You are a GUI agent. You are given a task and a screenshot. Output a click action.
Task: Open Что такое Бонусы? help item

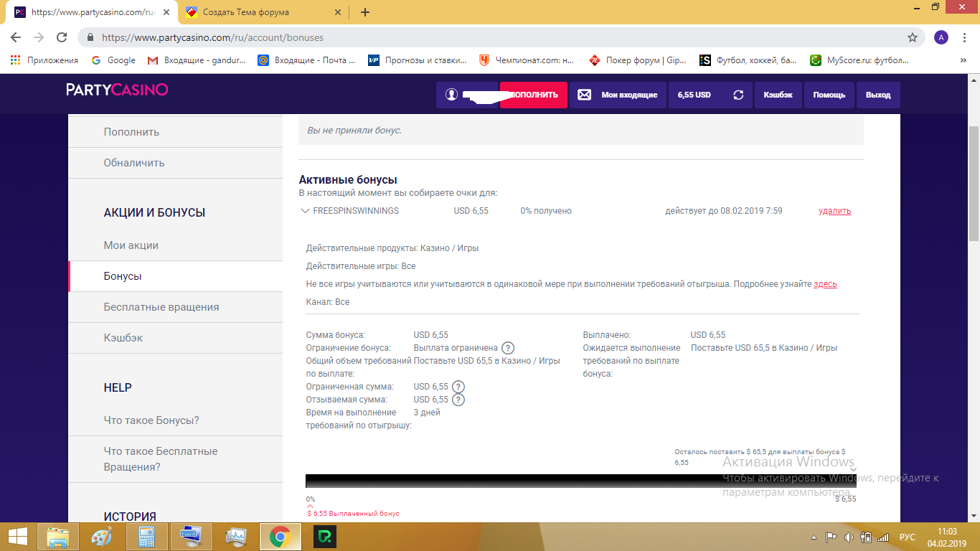click(175, 420)
